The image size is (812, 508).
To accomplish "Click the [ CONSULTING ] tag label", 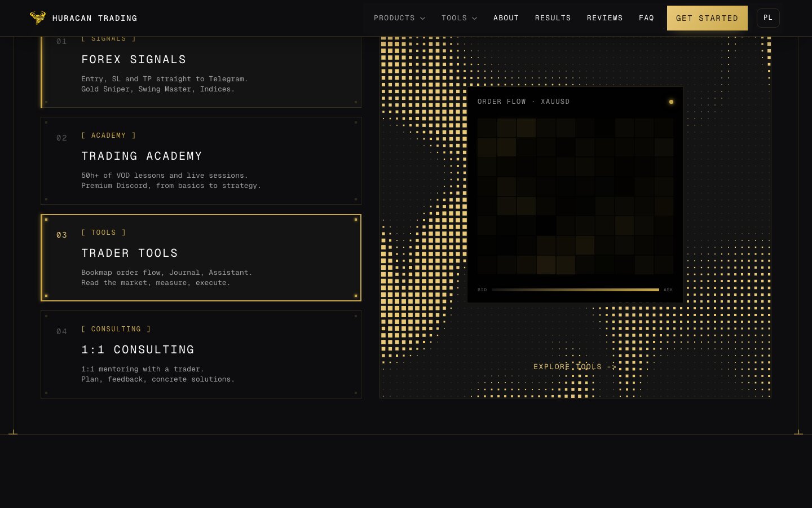I will point(116,329).
